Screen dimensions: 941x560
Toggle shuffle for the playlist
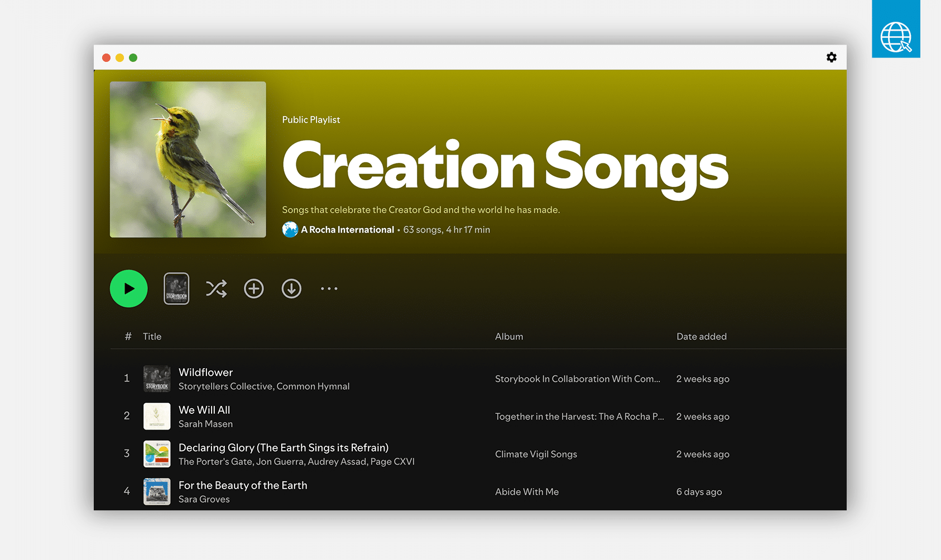pos(217,288)
